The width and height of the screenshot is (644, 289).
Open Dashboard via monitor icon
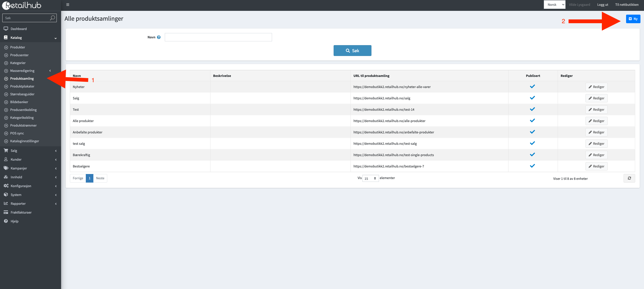click(x=6, y=29)
